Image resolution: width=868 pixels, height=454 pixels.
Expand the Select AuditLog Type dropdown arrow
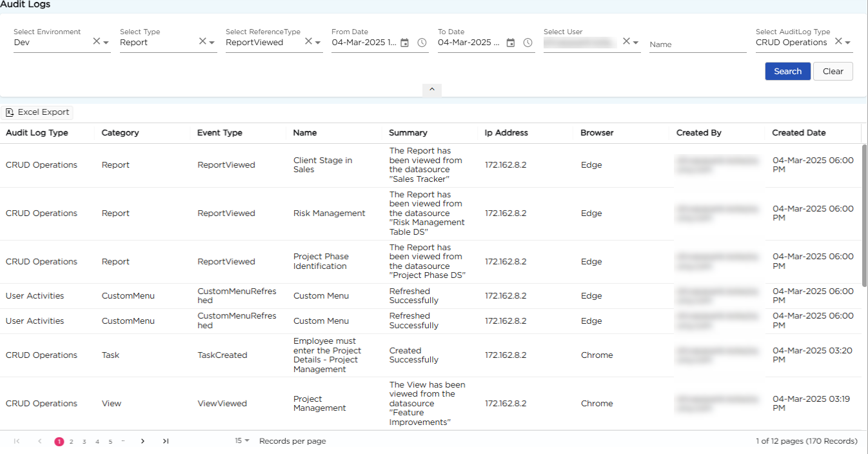click(x=848, y=43)
